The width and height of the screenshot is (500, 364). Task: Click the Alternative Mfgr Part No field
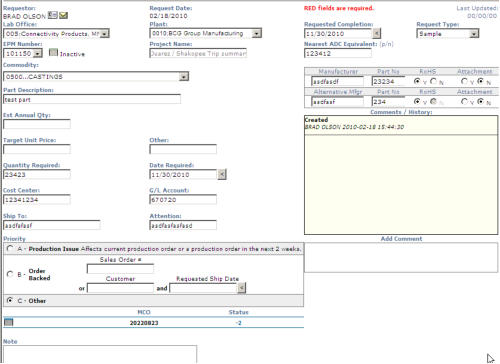coord(389,101)
